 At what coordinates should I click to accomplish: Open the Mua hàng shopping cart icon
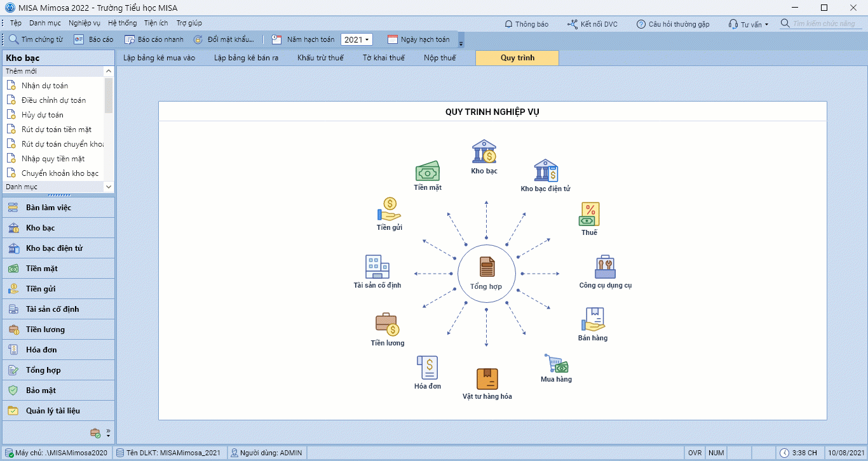[556, 363]
